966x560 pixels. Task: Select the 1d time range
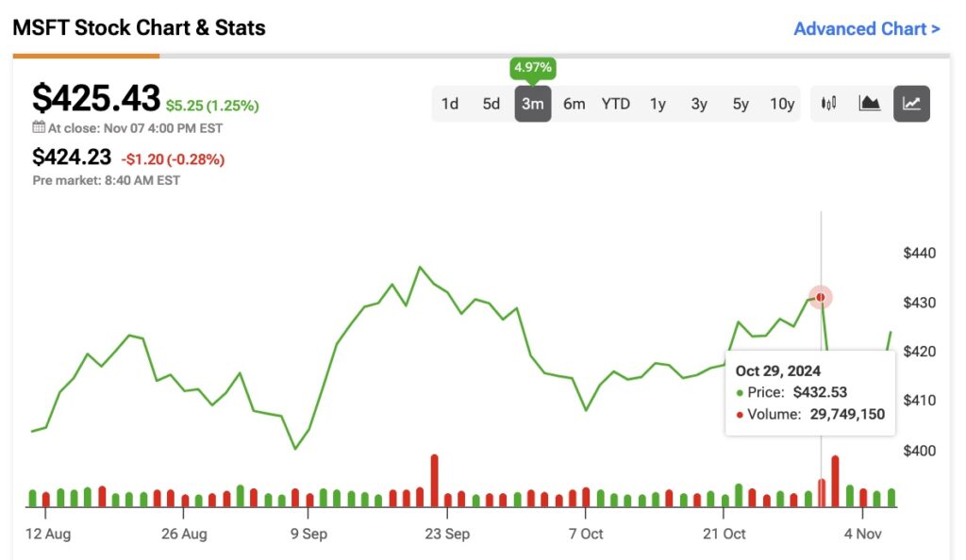tap(450, 104)
